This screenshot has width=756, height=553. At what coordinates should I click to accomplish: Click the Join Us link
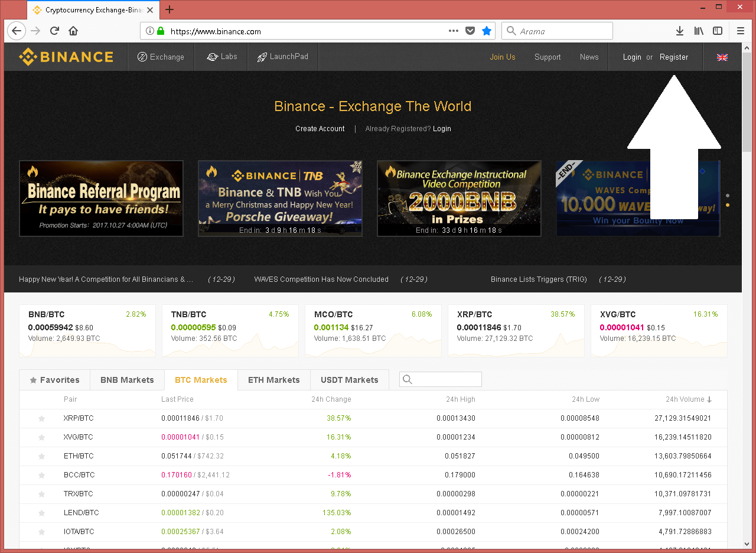(503, 57)
